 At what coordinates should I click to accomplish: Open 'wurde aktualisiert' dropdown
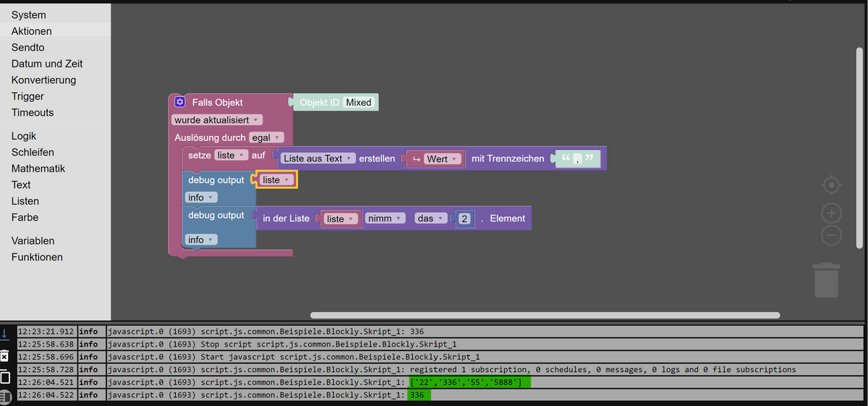click(x=217, y=119)
